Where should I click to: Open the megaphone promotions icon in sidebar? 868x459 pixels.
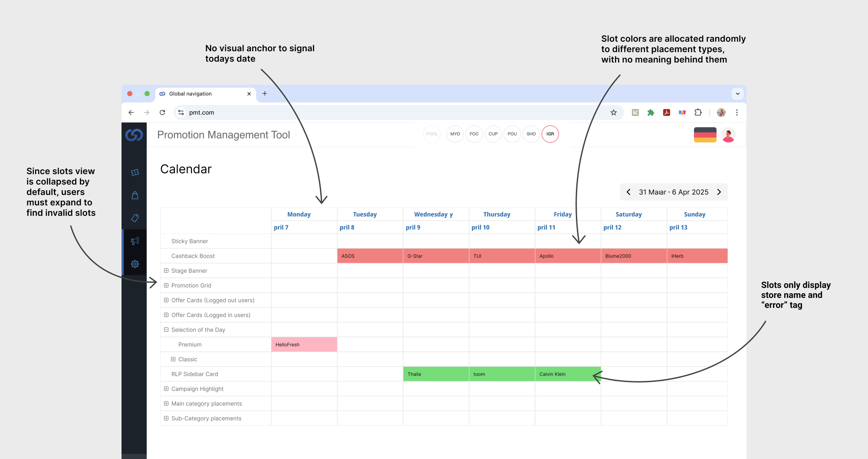point(135,241)
